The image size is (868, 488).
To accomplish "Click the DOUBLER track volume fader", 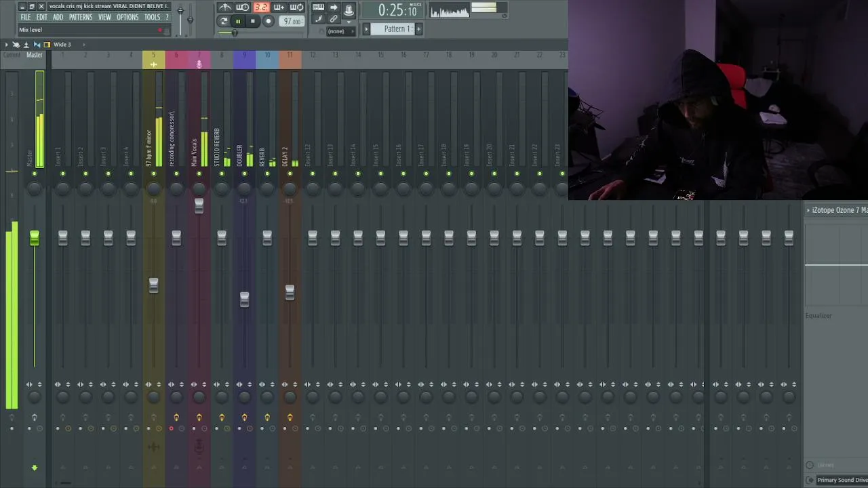I will (244, 299).
